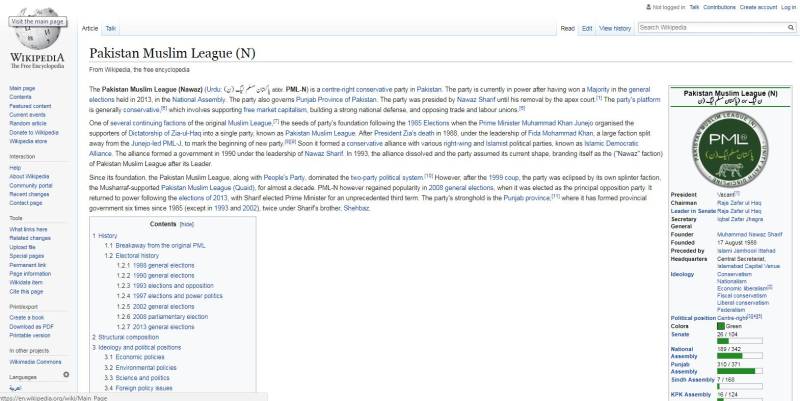Open Featured content sidebar link
The width and height of the screenshot is (800, 401).
(x=30, y=106)
